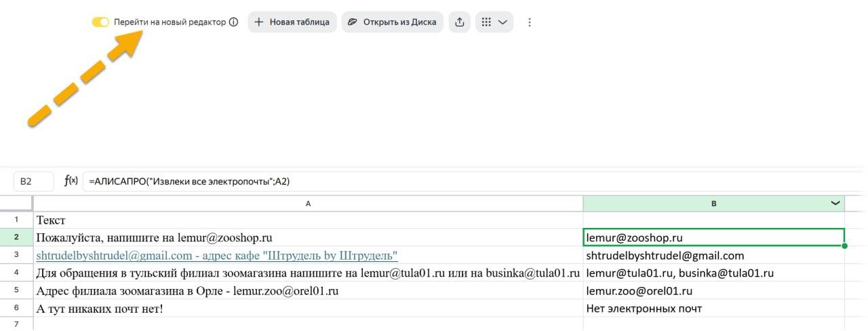Click result cell 'lemur.zoo@orel01.ru' in column B
This screenshot has width=868, height=331.
(x=713, y=290)
